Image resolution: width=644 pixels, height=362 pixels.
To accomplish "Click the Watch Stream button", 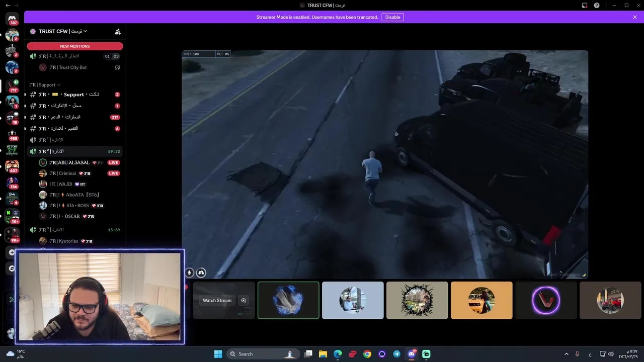I will pos(217,300).
